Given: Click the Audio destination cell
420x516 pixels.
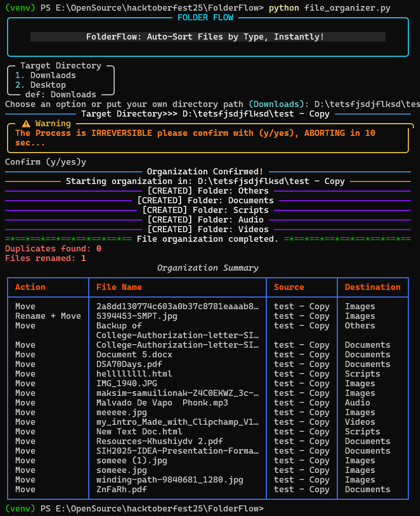Looking at the screenshot, I should click(x=358, y=402).
